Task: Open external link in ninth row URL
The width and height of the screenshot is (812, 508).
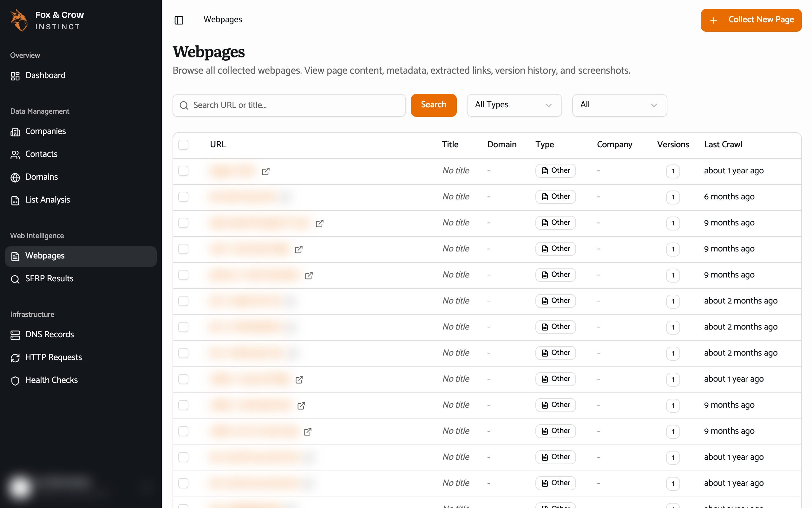Action: pos(299,380)
